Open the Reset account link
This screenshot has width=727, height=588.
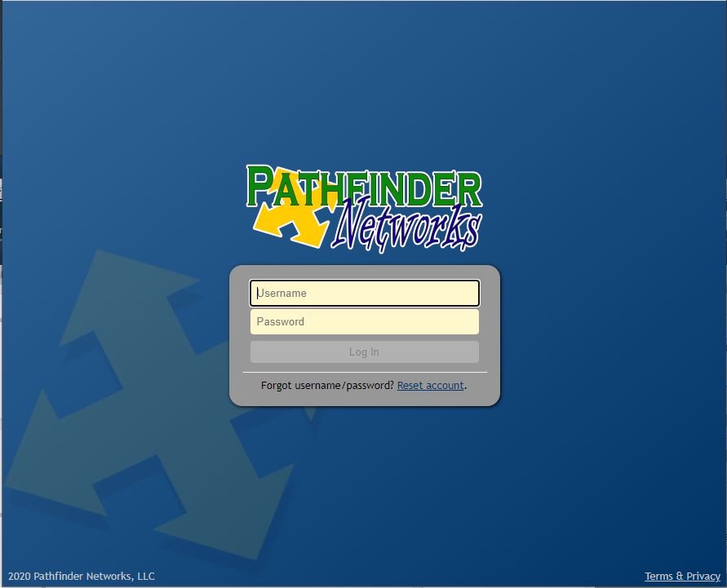tap(430, 386)
